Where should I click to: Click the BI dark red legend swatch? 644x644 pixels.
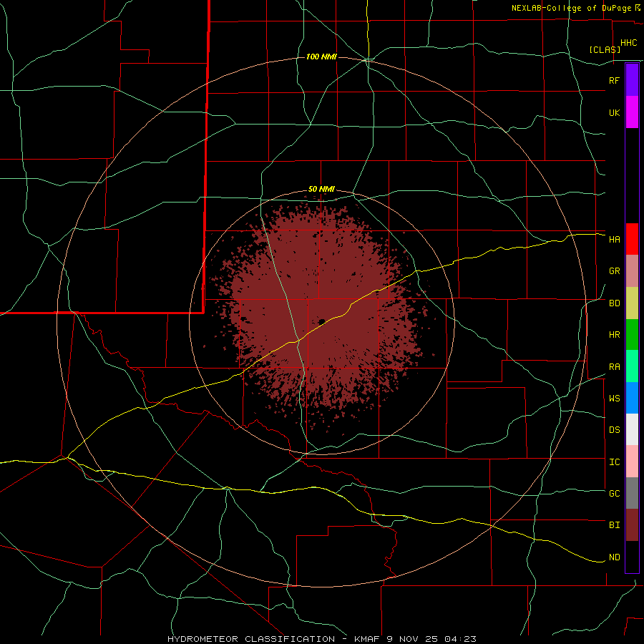click(632, 525)
